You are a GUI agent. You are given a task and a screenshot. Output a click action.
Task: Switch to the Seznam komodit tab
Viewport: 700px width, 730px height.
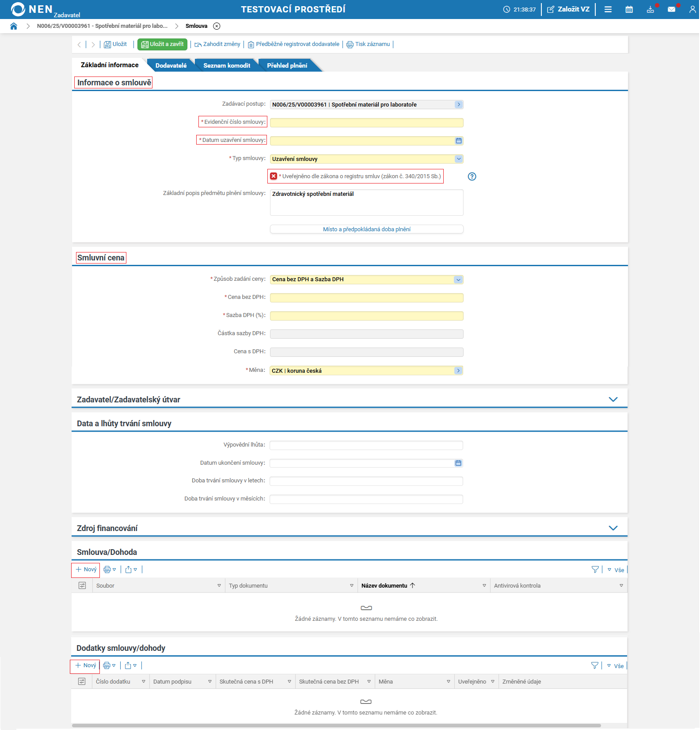(226, 65)
